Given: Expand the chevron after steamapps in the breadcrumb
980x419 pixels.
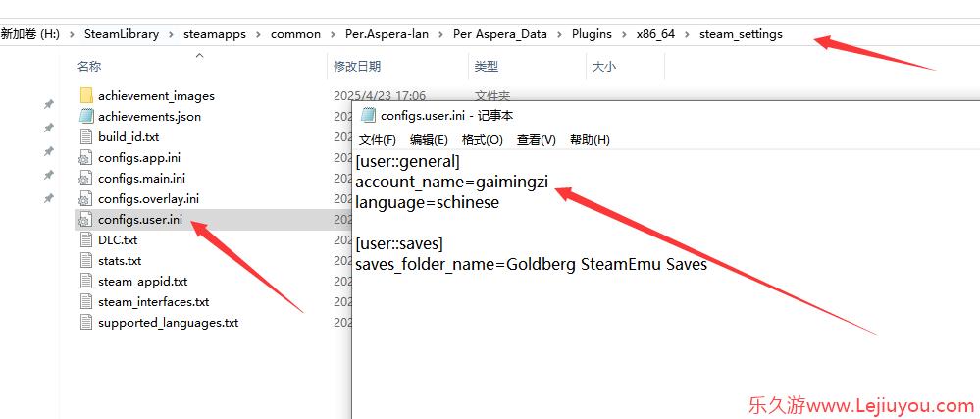Looking at the screenshot, I should coord(259,35).
